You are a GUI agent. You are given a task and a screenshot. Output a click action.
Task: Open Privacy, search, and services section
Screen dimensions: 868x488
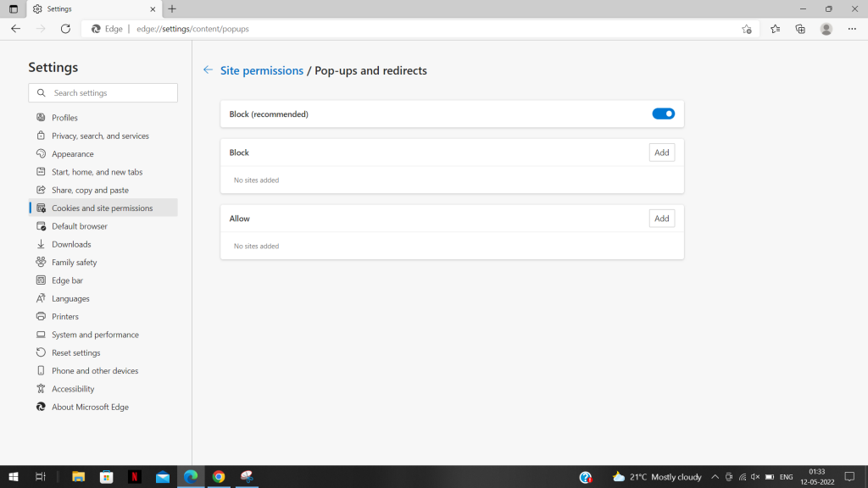coord(100,136)
